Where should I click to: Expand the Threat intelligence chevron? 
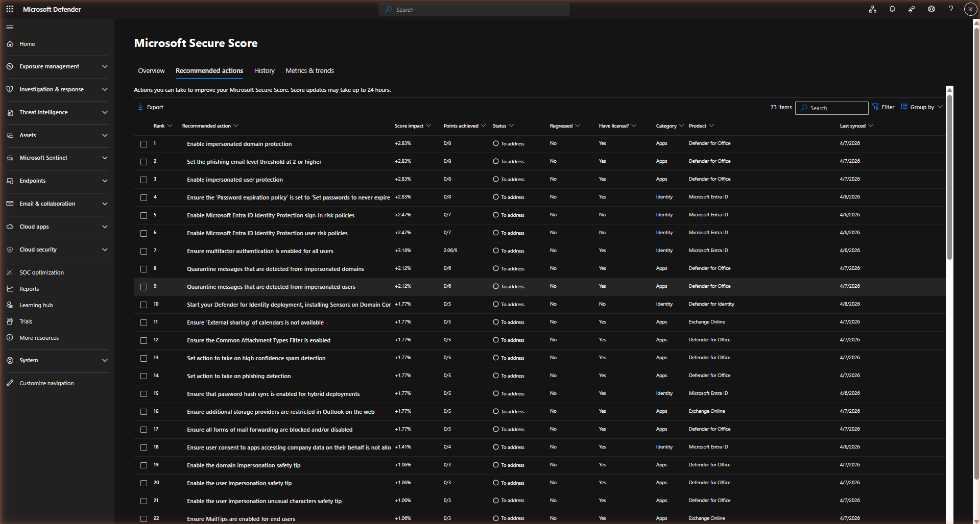point(105,112)
